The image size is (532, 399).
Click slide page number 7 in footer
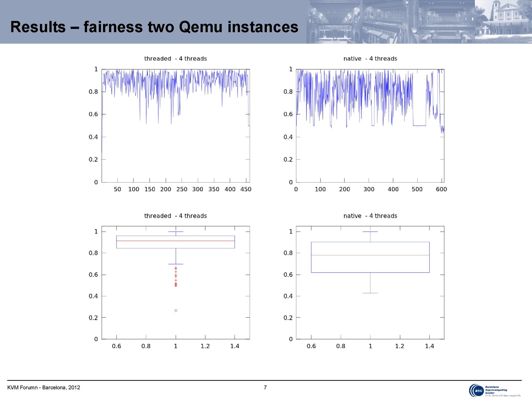point(265,387)
